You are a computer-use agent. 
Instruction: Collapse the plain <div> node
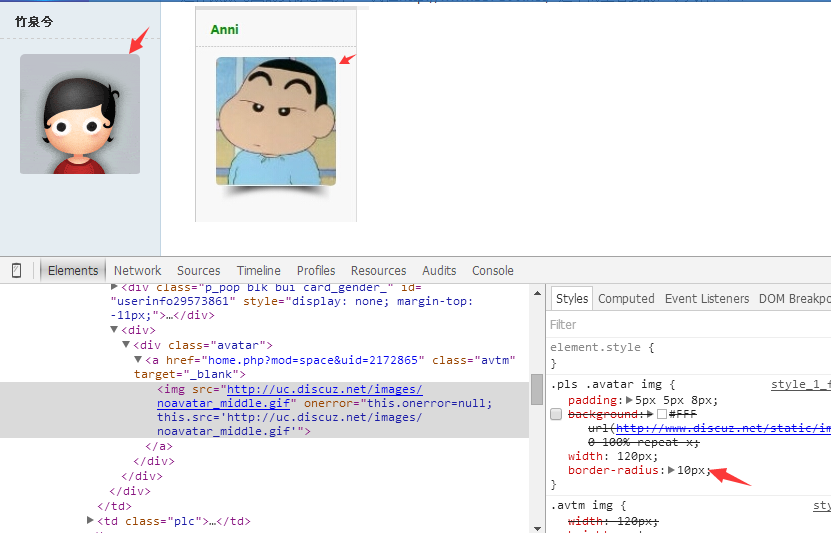[x=114, y=330]
